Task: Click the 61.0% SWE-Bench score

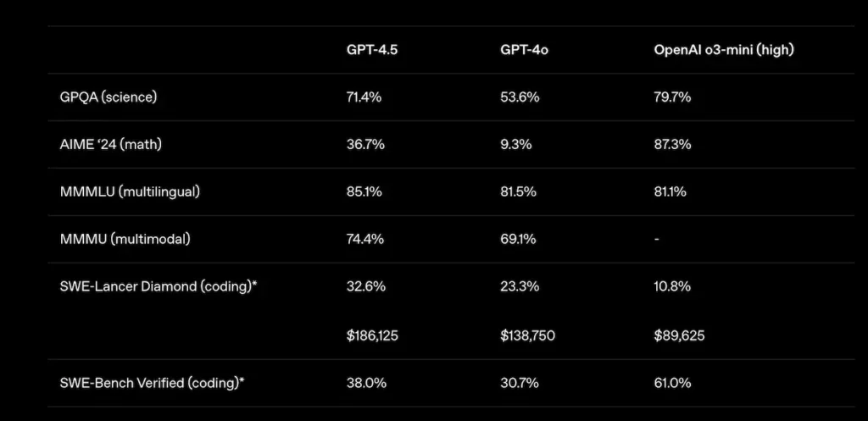Action: (672, 383)
